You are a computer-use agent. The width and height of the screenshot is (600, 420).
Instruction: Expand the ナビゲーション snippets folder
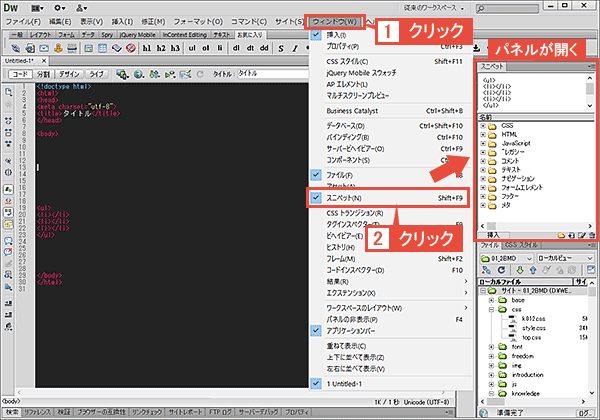tap(483, 179)
